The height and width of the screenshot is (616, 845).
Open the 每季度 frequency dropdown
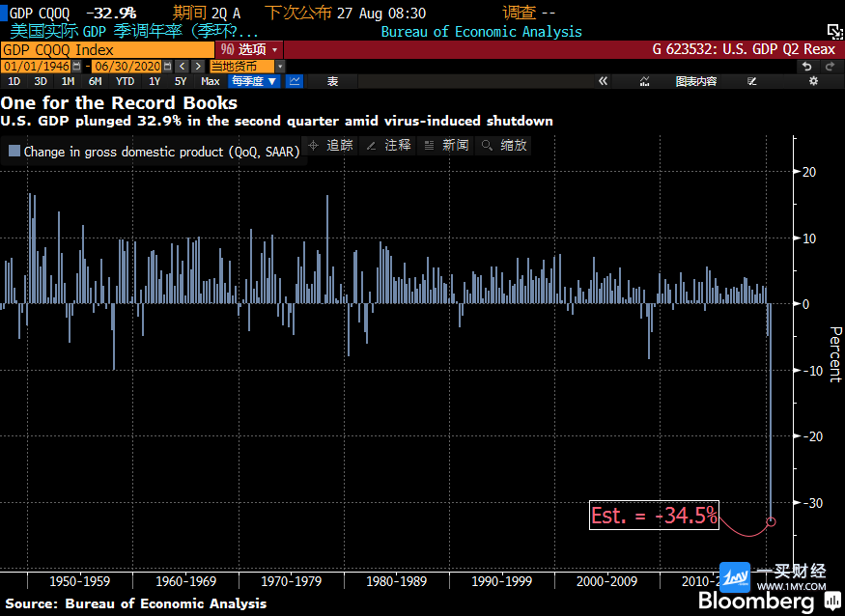[254, 81]
